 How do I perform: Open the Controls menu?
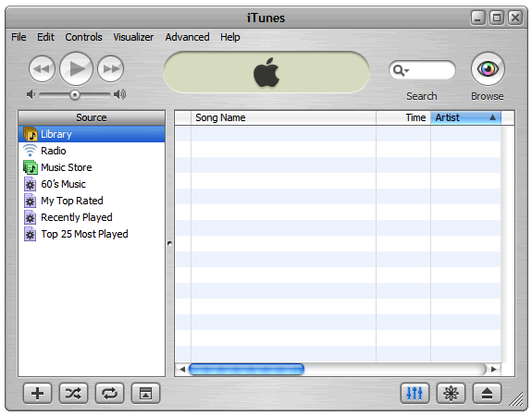click(83, 37)
